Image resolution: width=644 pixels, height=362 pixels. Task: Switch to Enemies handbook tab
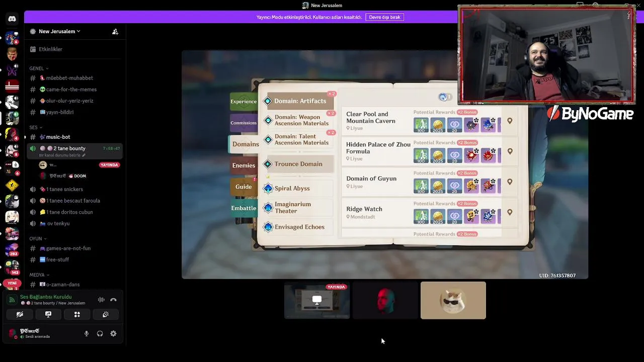(244, 165)
